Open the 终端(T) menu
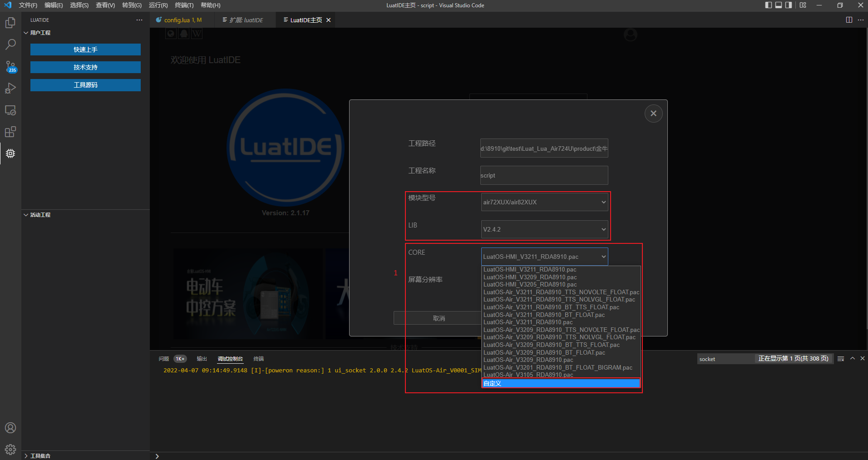Image resolution: width=868 pixels, height=460 pixels. coord(184,5)
